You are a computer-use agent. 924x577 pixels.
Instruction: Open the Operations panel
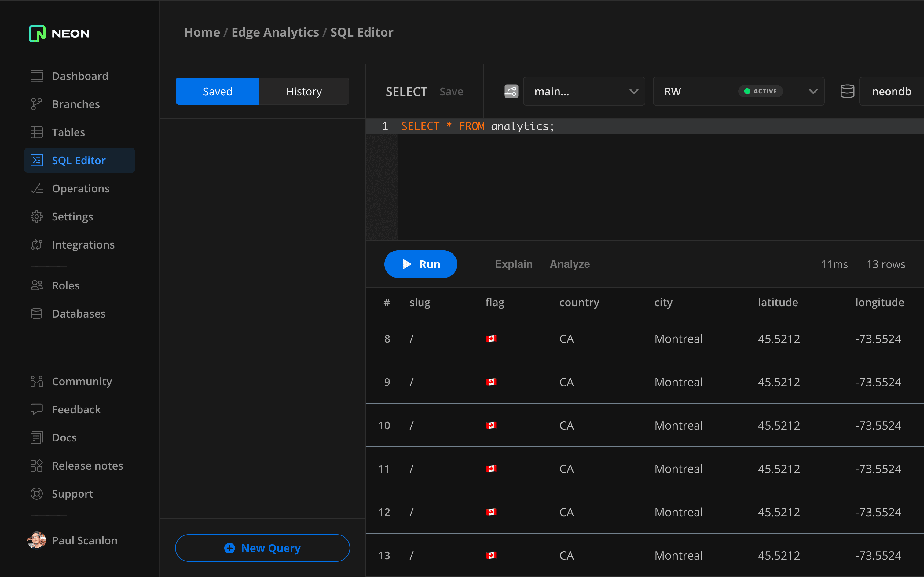pos(80,188)
